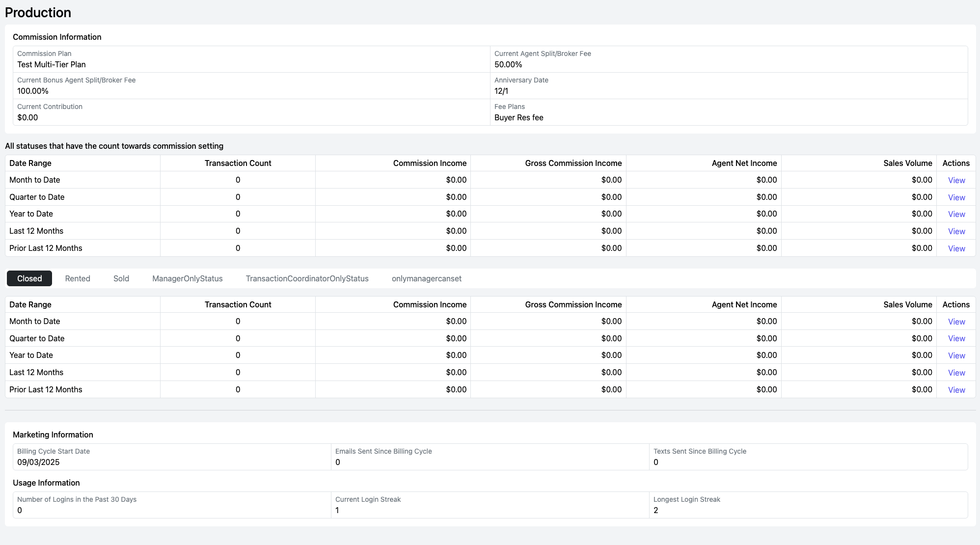Select the Sold status tab
Screen dimensions: 980x545
coord(121,278)
